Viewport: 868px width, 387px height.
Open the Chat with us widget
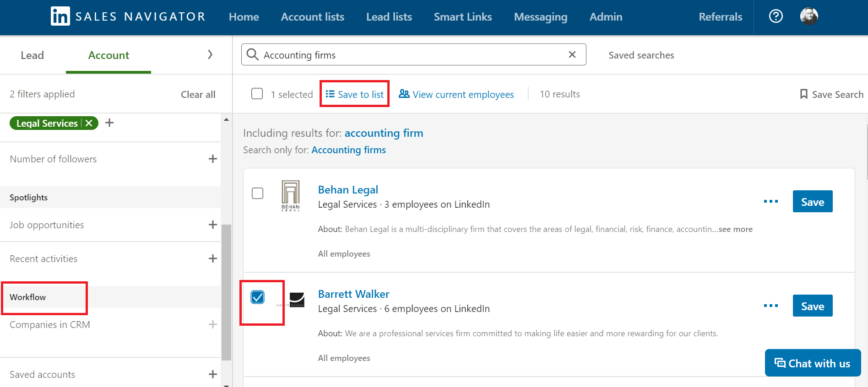(813, 363)
